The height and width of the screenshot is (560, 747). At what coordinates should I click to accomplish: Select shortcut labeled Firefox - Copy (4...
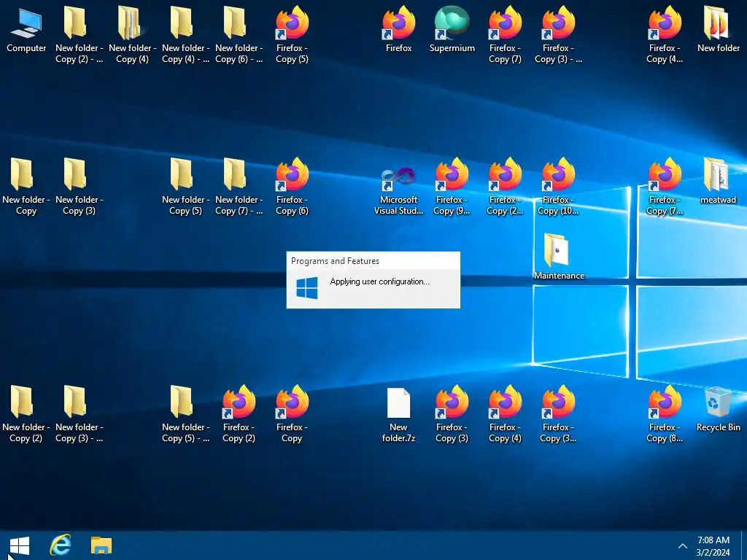(665, 36)
